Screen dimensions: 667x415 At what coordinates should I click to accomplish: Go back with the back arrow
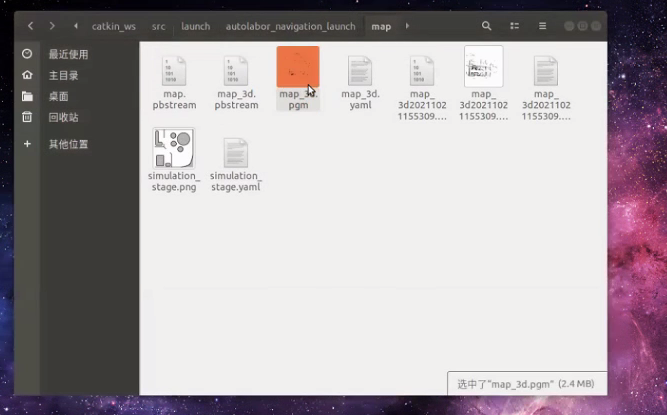coord(31,26)
